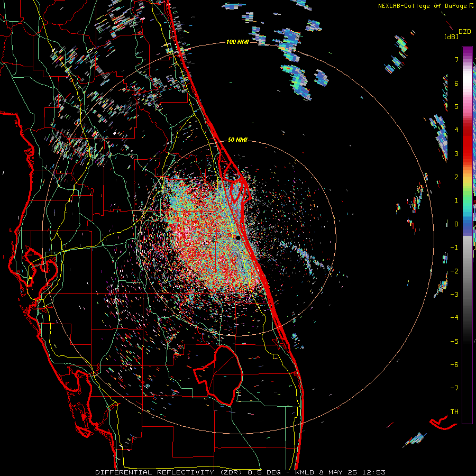The height and width of the screenshot is (476, 476).
Task: Click the -1 dB value on color scale
Action: [x=454, y=248]
